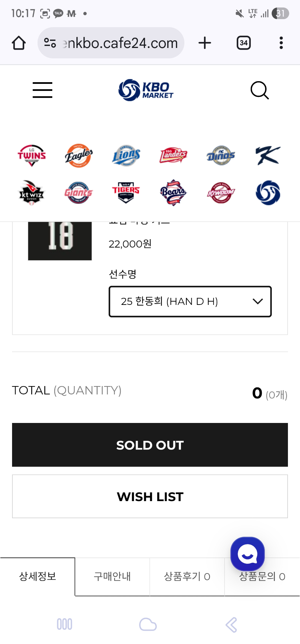The width and height of the screenshot is (300, 644).
Task: Select the kt wiz team logo
Action: pos(32,193)
